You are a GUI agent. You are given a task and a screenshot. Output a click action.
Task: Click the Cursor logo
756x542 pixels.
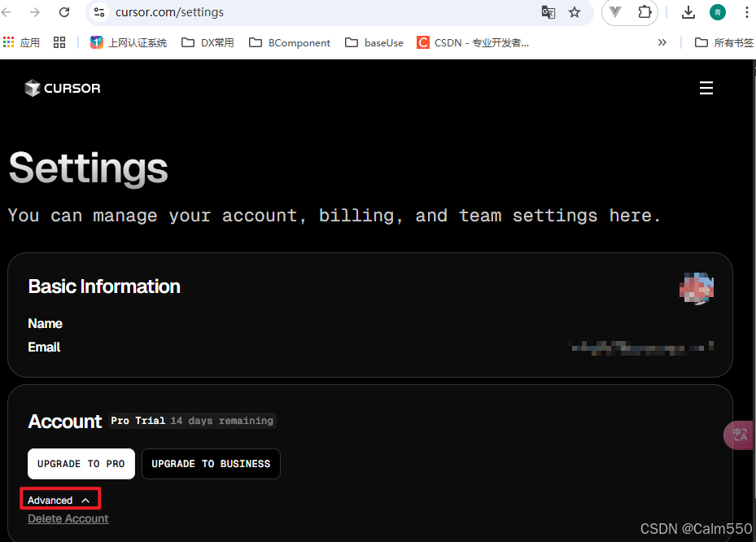click(x=63, y=88)
